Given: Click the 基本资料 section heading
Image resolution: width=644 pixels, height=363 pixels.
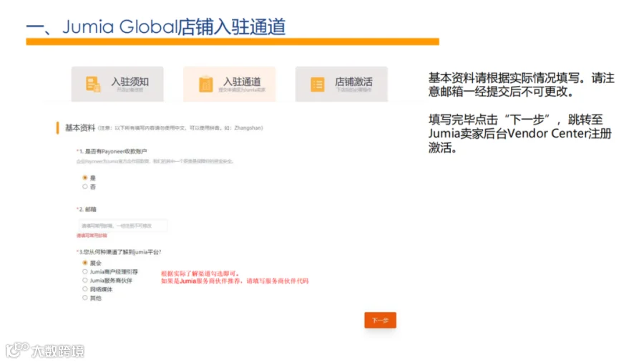Looking at the screenshot, I should tap(80, 128).
